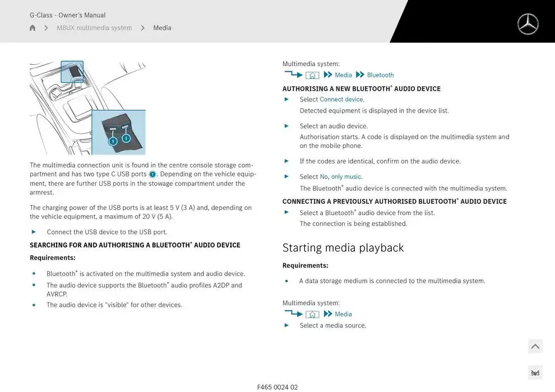Click the chevron before Media in breadcrumb
Screen dimensions: 555x392
click(x=142, y=28)
